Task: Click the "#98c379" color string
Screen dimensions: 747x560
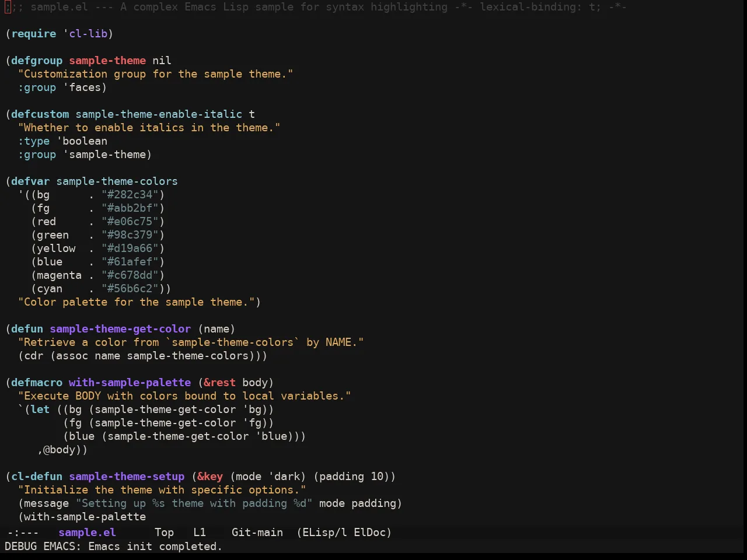Action: coord(130,235)
